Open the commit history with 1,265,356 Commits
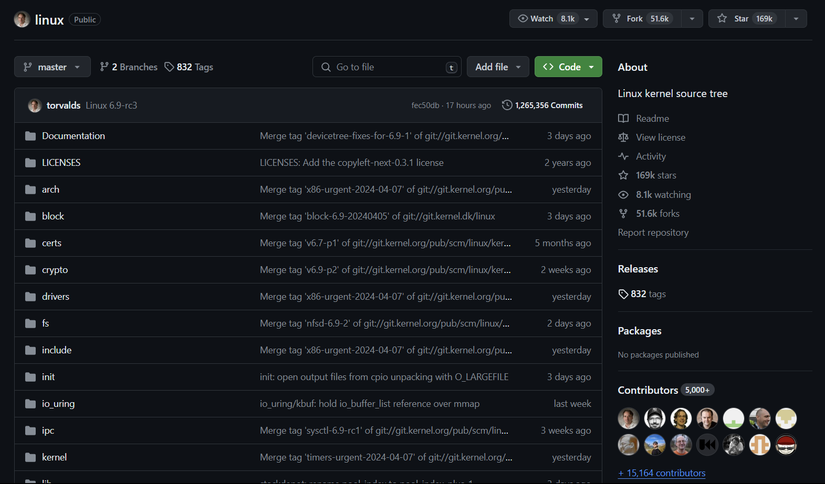Viewport: 825px width, 484px height. [x=542, y=105]
